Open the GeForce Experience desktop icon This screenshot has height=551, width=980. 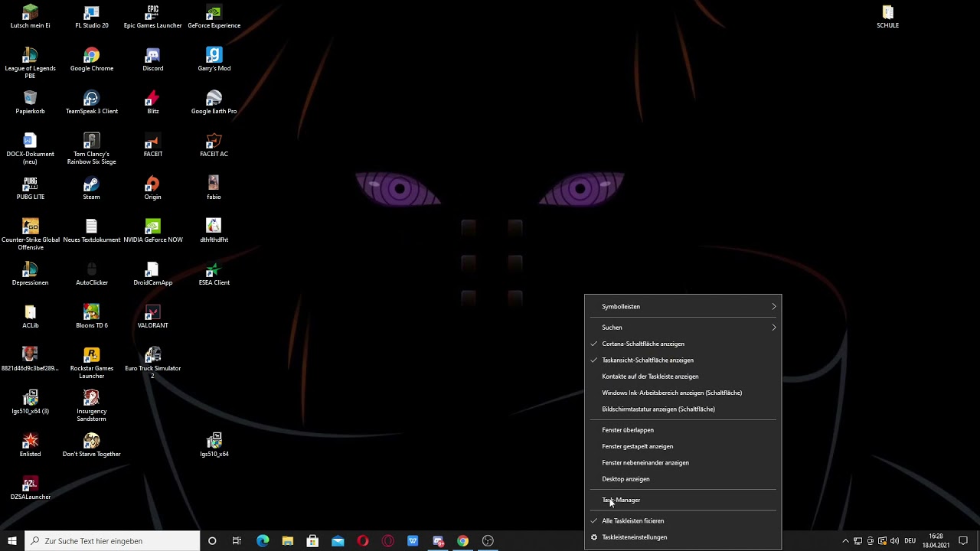coord(214,17)
